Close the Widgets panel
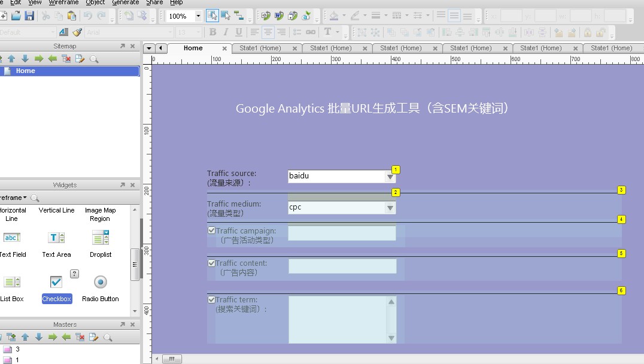The width and height of the screenshot is (644, 364). coord(132,185)
